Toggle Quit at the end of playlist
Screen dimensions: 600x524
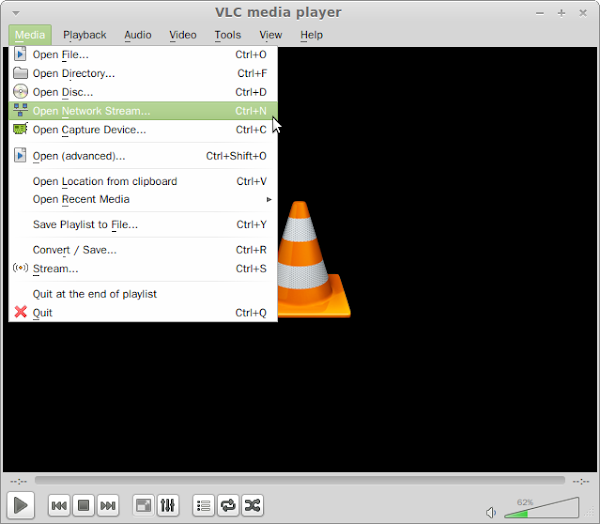tap(143, 294)
